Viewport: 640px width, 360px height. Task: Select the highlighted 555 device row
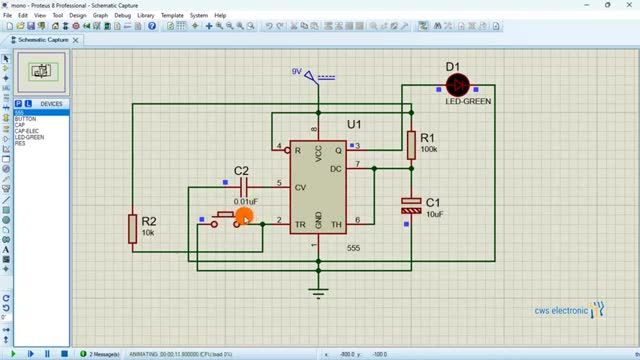click(x=42, y=113)
